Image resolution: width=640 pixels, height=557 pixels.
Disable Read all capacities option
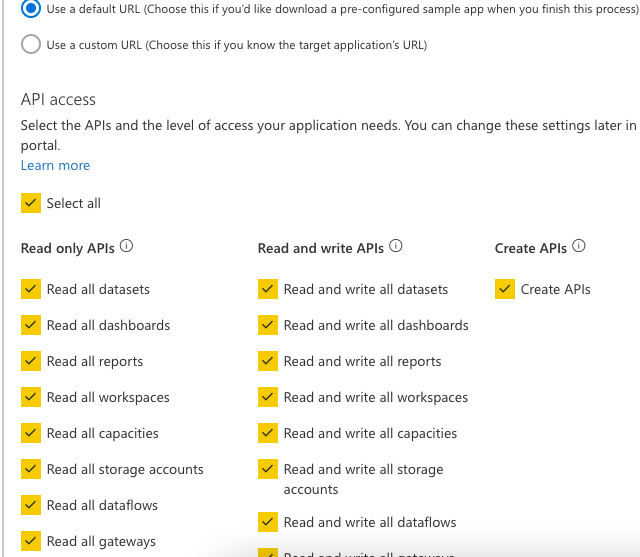pos(31,433)
